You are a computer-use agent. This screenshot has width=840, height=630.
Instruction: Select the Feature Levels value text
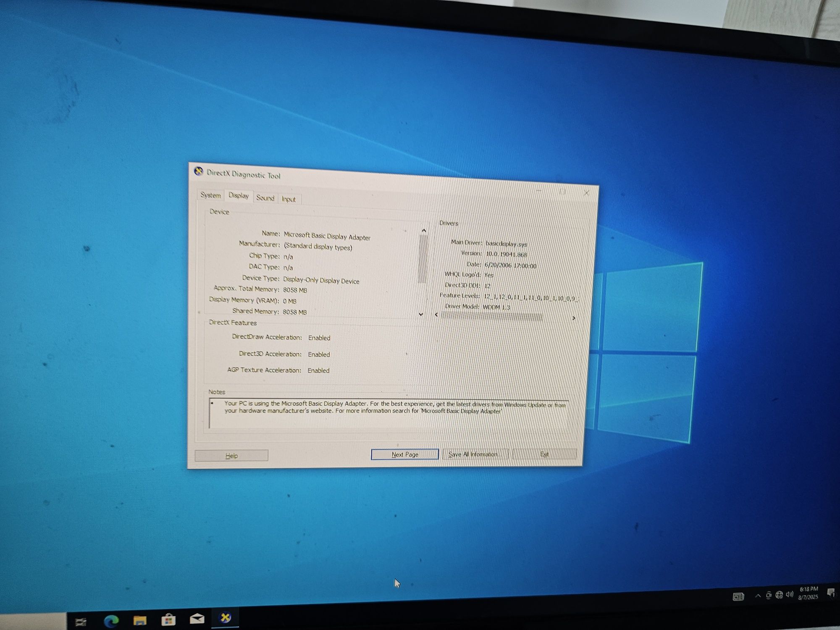click(531, 297)
